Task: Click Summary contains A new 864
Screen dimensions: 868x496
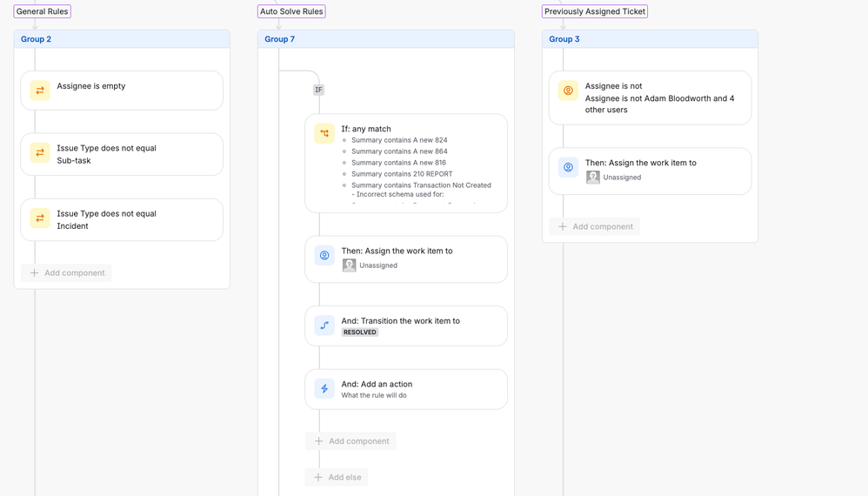Action: 399,151
